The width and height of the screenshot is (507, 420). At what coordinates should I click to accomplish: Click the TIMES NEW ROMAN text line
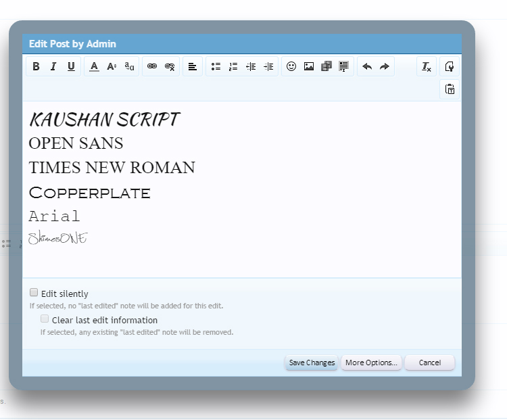point(112,168)
